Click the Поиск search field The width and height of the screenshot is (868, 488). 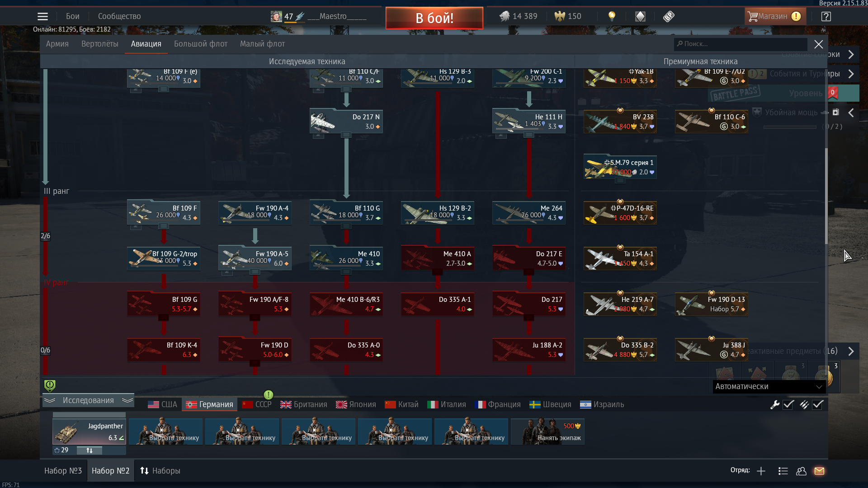coord(741,44)
